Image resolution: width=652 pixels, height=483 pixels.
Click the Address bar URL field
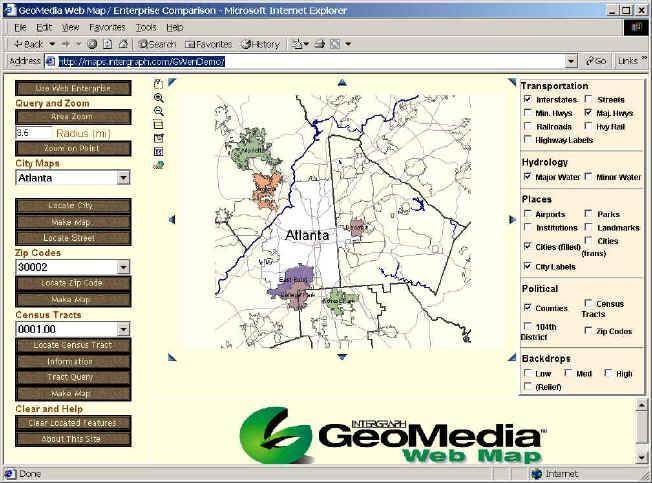(305, 62)
